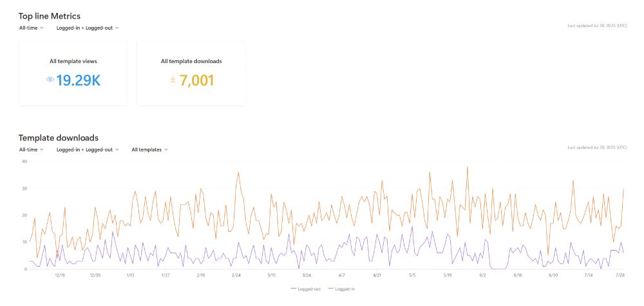Click the 3/10 x-axis label
The height and width of the screenshot is (306, 644).
click(x=272, y=275)
